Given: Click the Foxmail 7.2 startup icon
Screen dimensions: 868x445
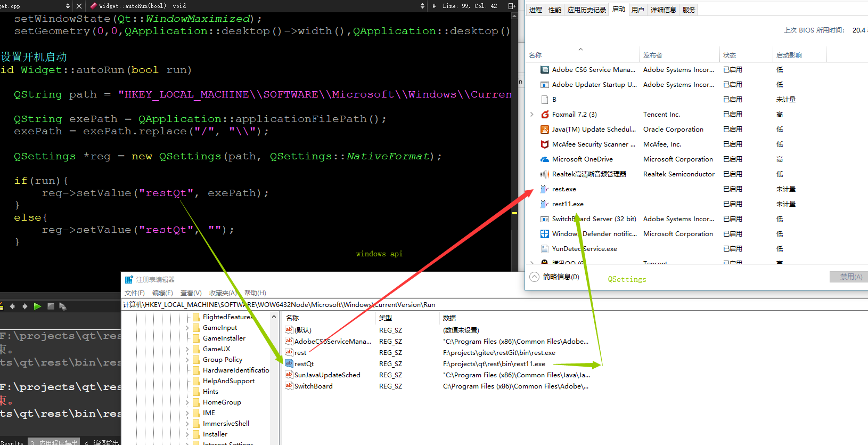Looking at the screenshot, I should (545, 115).
